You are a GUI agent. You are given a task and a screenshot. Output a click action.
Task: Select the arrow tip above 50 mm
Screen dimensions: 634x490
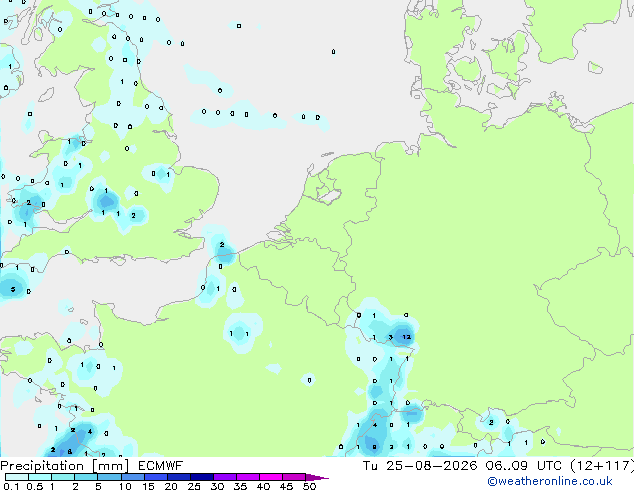(317, 477)
